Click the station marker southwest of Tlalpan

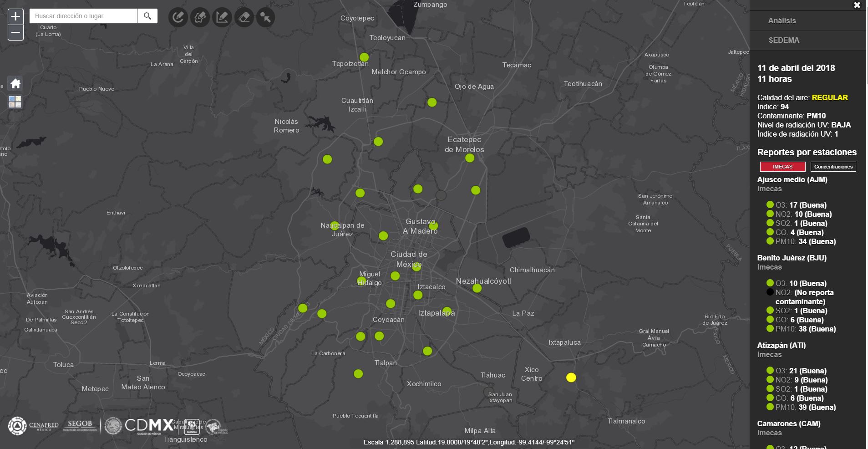click(358, 374)
